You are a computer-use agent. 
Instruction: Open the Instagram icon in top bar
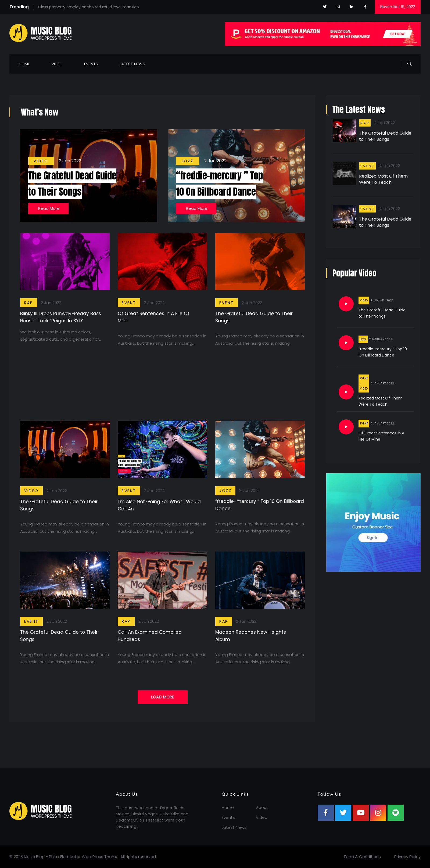point(338,7)
